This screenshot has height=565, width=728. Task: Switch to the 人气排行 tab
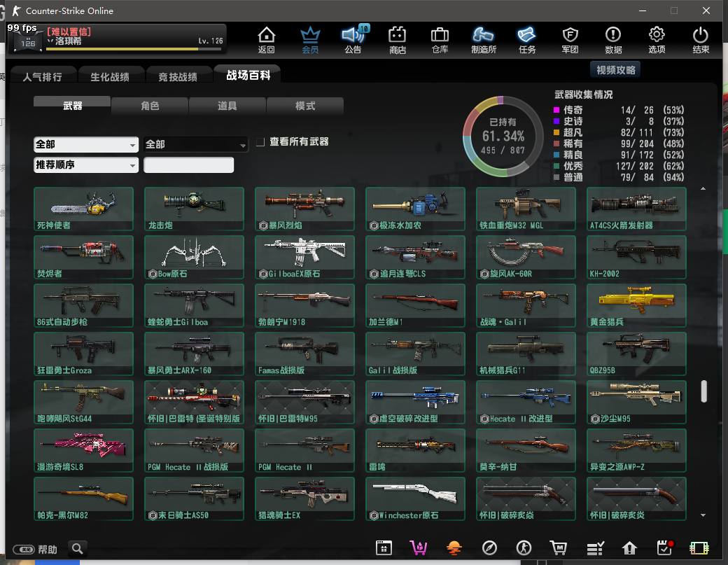42,76
